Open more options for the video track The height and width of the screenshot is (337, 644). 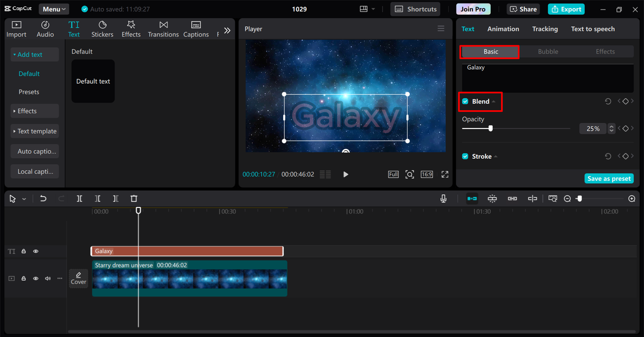tap(60, 278)
